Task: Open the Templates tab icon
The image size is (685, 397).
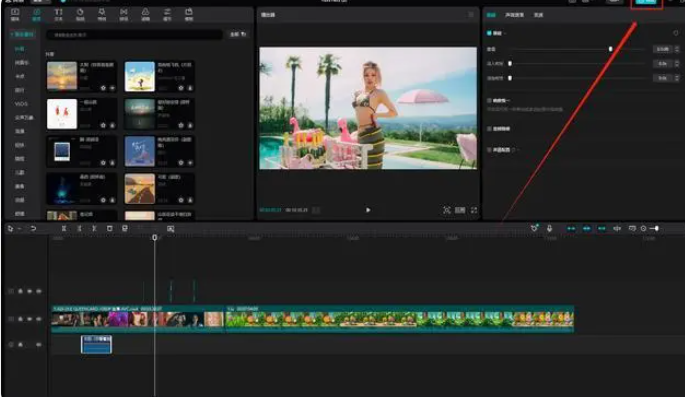Action: click(x=189, y=14)
